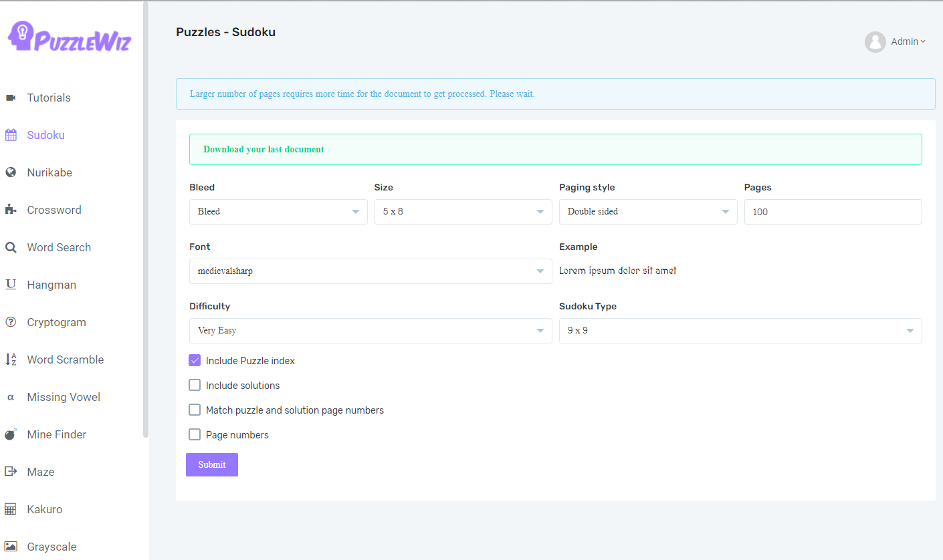Expand the Paging style dropdown
Screen dimensions: 943x560
[648, 212]
